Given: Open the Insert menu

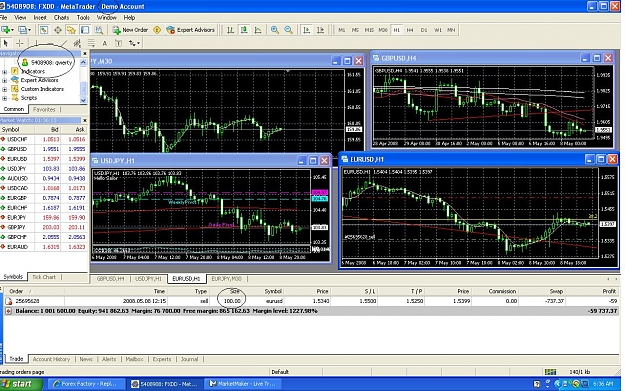Looking at the screenshot, I should point(40,18).
